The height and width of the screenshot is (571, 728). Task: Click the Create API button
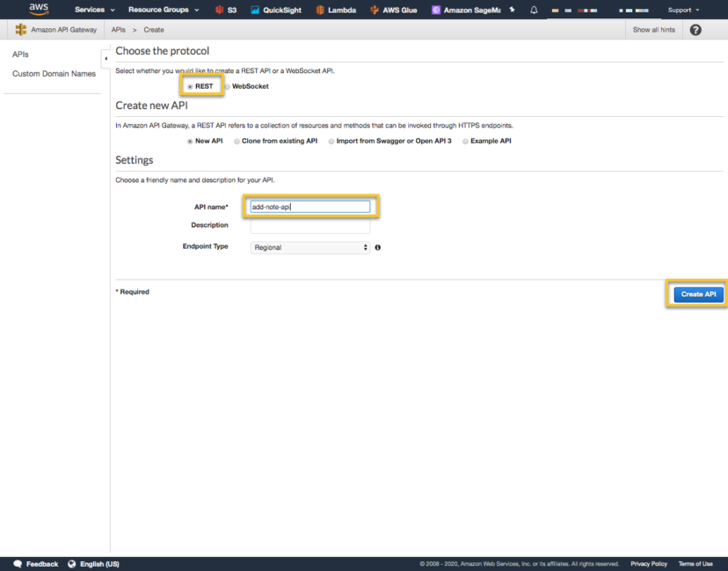point(697,294)
